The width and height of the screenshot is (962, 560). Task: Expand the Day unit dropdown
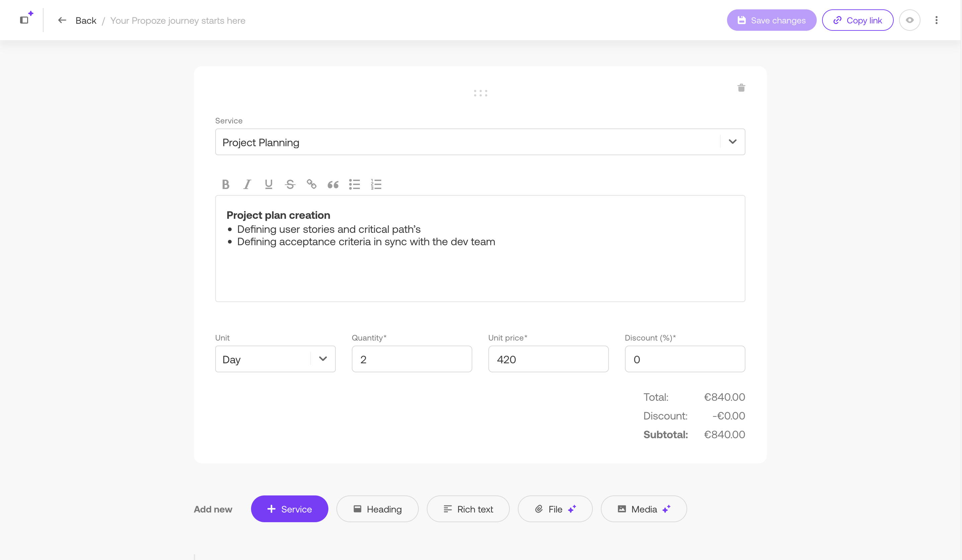point(323,359)
